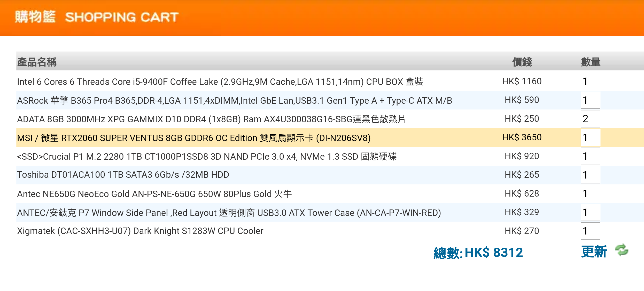The image size is (644, 291).
Task: Edit quantity for ANTEC P7 Tower Case
Action: (x=590, y=212)
